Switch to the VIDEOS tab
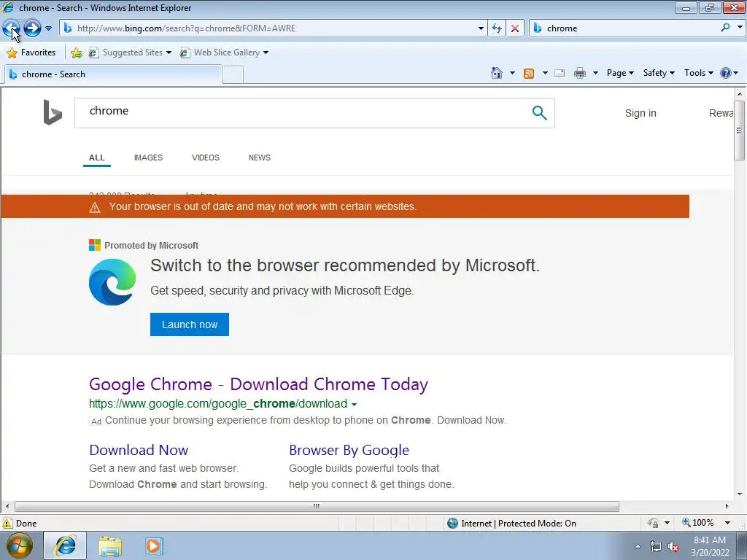 pyautogui.click(x=205, y=157)
